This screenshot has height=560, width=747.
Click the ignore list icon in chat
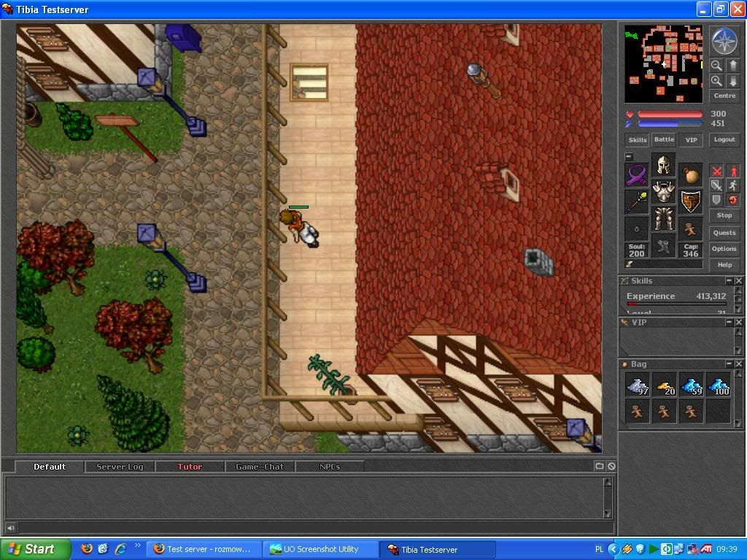pyautogui.click(x=611, y=466)
